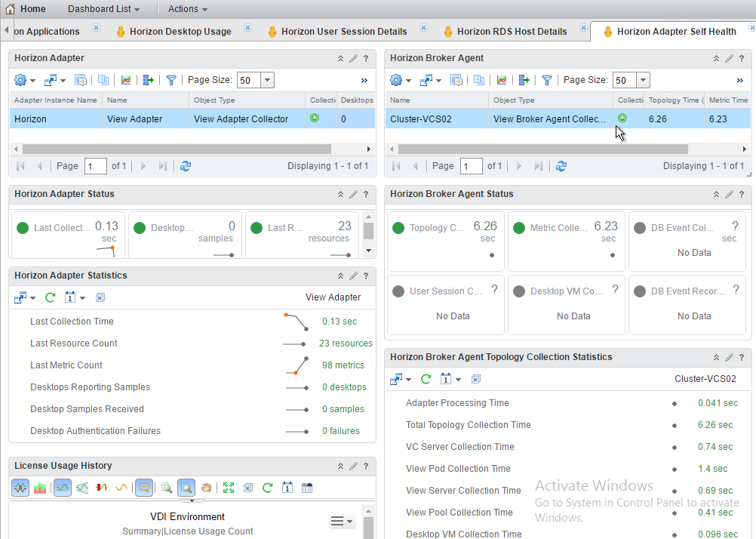Click filter icon in Horizon Adapter toolbar

pos(171,80)
